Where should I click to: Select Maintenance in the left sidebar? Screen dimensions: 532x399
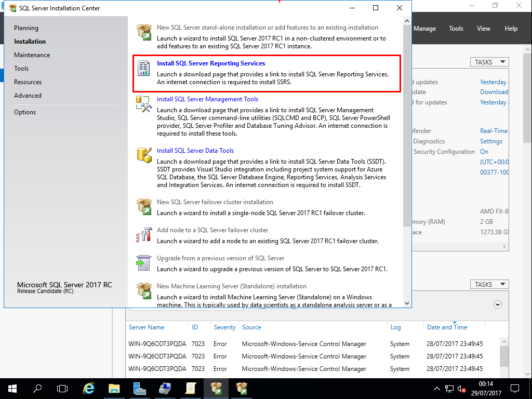32,55
